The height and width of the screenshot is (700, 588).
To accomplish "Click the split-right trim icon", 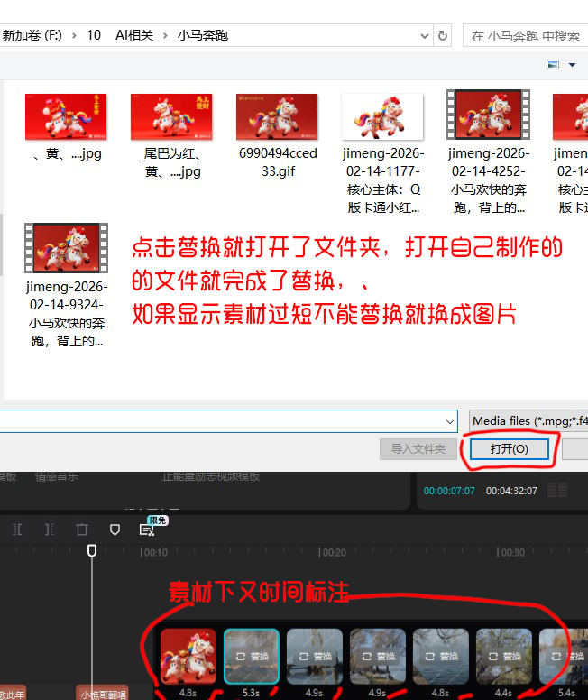I will click(49, 530).
